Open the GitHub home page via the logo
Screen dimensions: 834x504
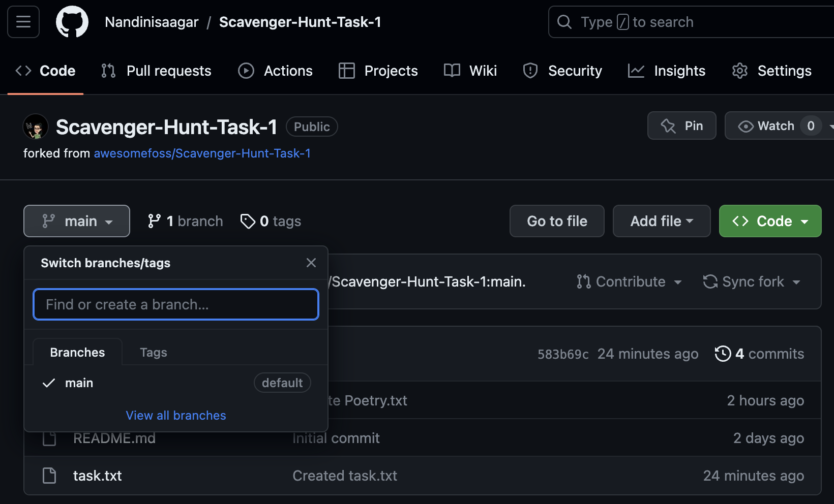[x=72, y=21]
